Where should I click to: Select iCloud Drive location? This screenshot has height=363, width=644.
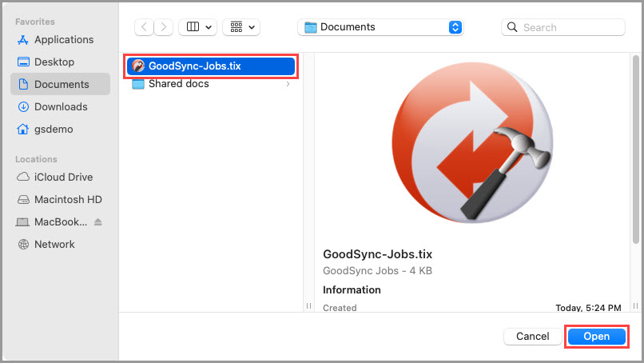[61, 178]
